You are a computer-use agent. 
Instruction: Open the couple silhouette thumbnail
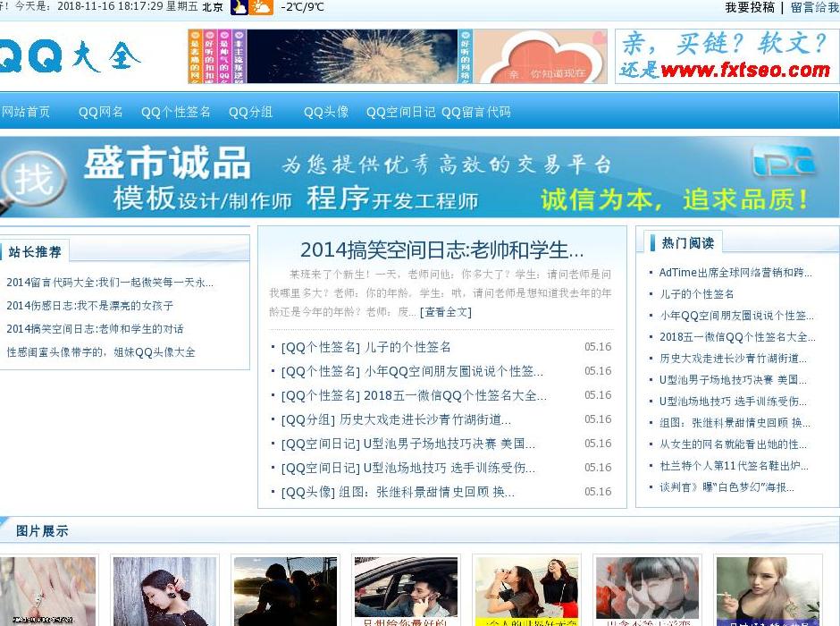286,591
